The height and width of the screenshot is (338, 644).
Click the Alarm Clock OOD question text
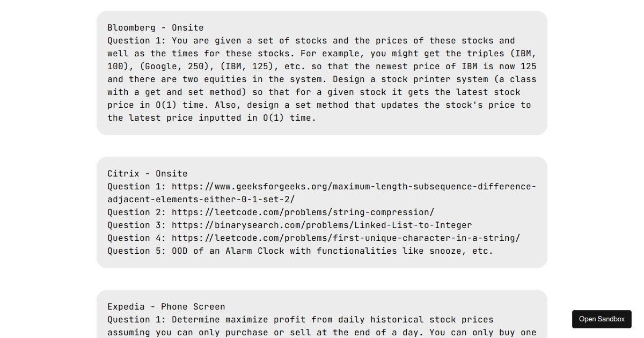332,251
